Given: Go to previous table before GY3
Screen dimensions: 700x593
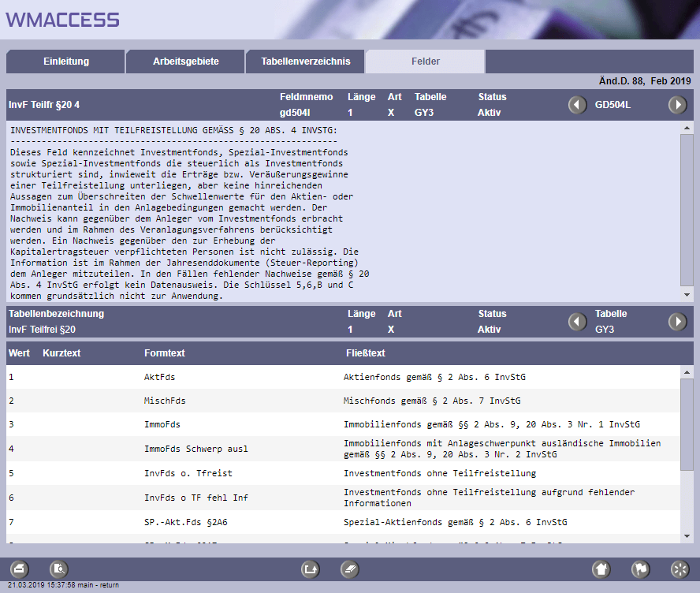Looking at the screenshot, I should point(579,322).
